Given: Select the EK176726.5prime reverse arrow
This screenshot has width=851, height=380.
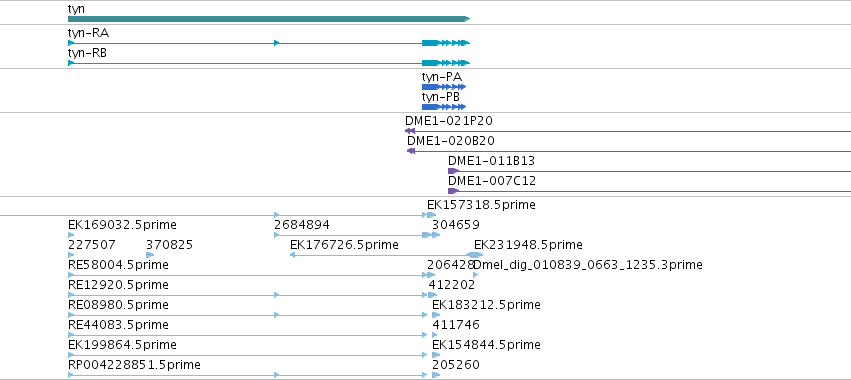Looking at the screenshot, I should 293,255.
